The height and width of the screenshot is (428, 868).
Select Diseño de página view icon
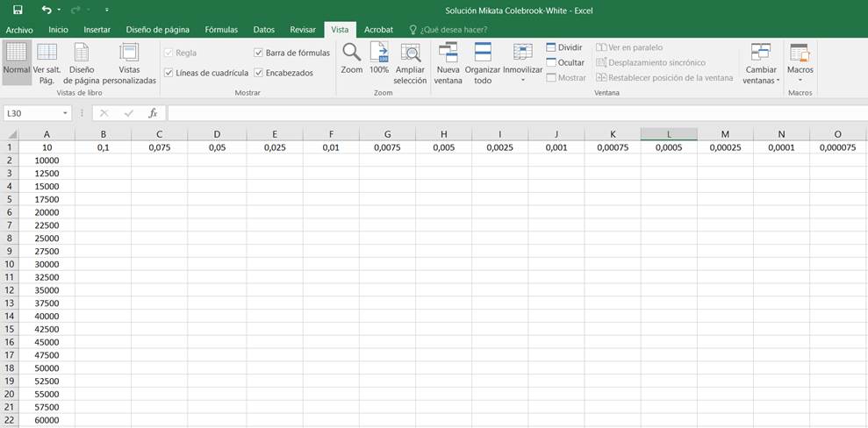82,53
